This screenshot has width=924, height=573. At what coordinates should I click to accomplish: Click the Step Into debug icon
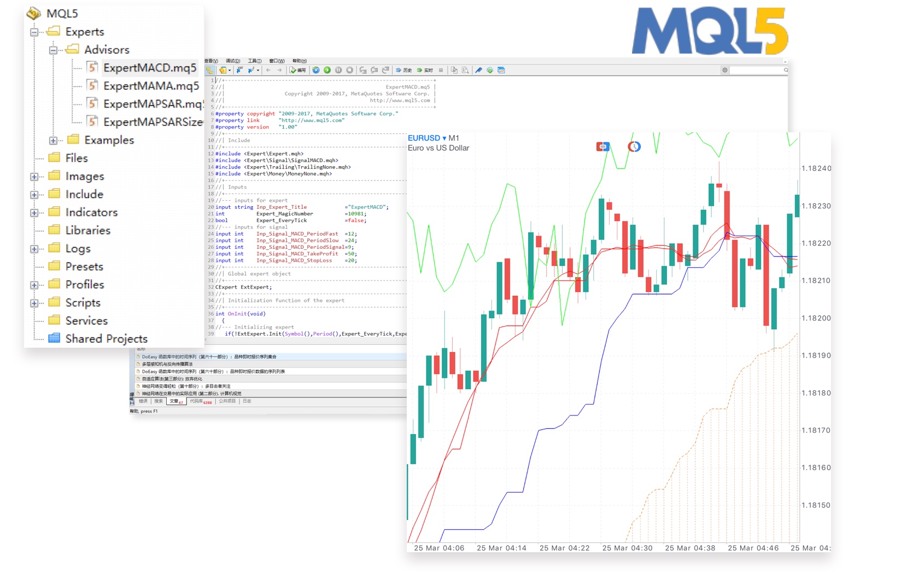[363, 70]
